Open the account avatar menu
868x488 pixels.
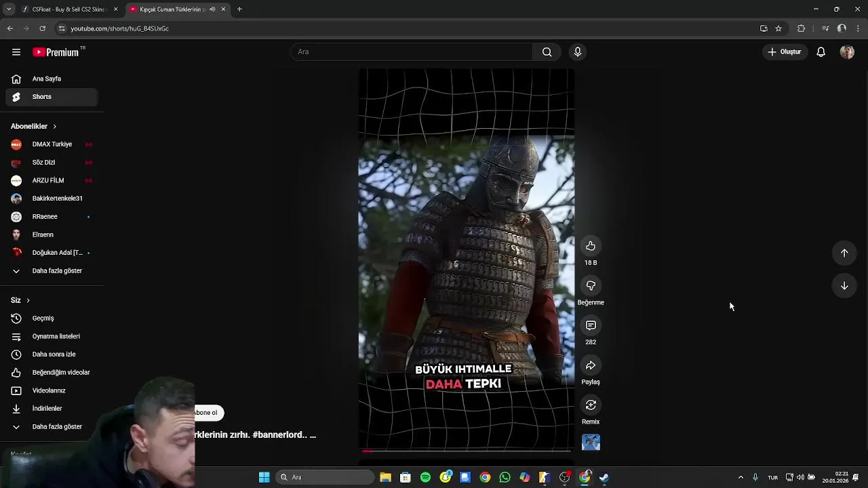(847, 52)
